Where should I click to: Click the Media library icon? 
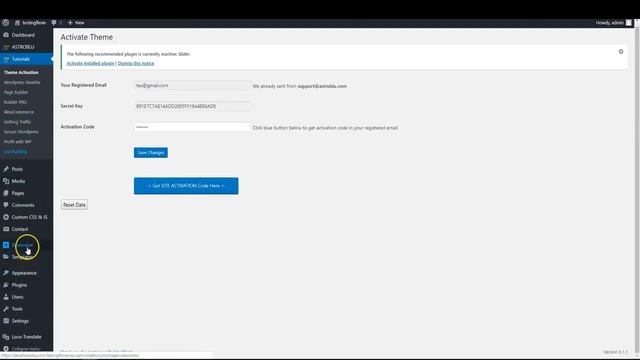6,181
